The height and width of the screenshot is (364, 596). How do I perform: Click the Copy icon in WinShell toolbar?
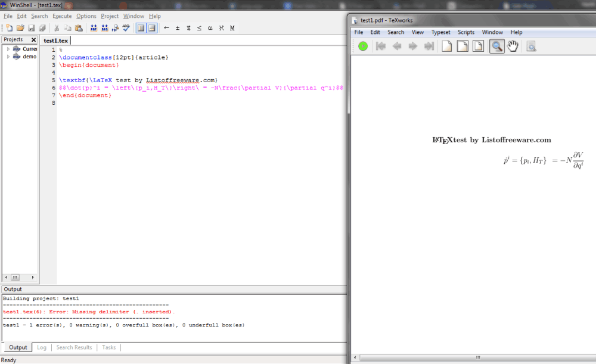pos(68,28)
